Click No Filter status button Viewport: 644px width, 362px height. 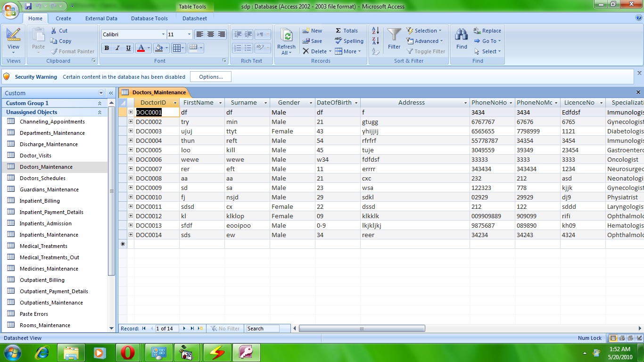[x=225, y=329]
